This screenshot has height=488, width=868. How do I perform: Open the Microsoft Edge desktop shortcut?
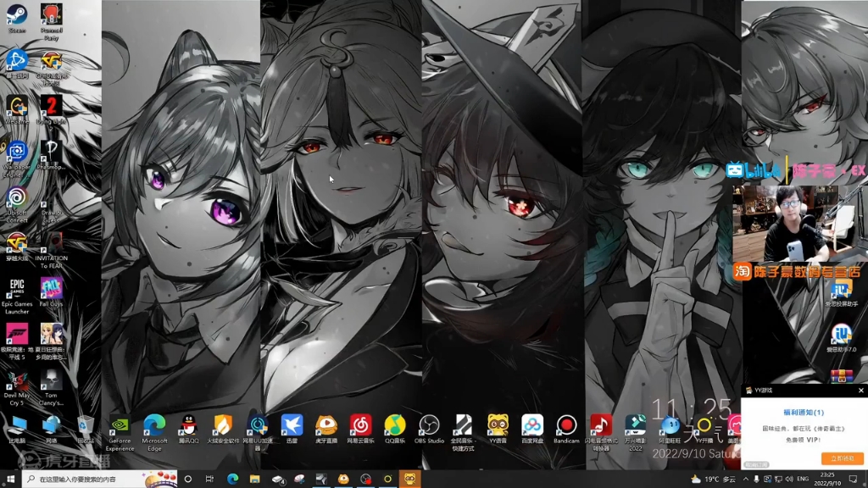[154, 433]
